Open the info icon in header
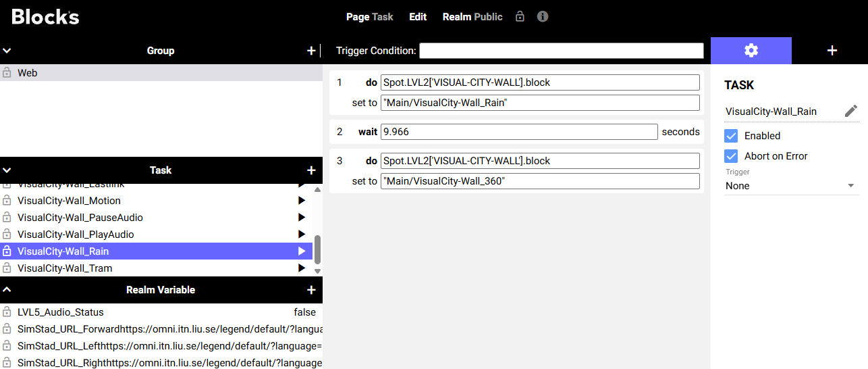 [543, 16]
